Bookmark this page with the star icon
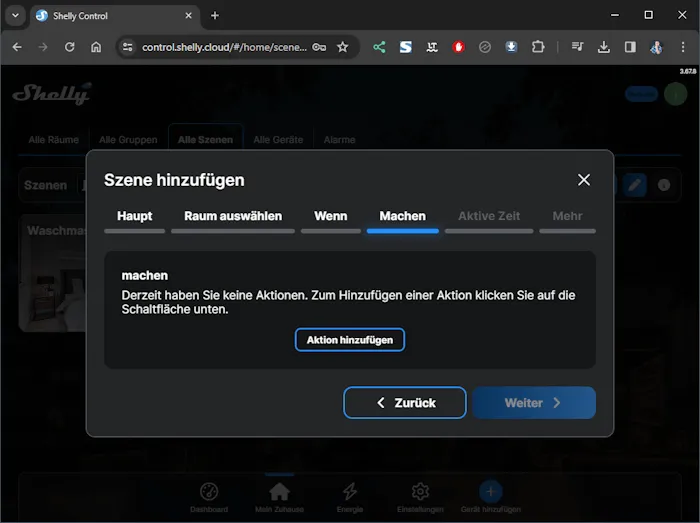 tap(342, 47)
